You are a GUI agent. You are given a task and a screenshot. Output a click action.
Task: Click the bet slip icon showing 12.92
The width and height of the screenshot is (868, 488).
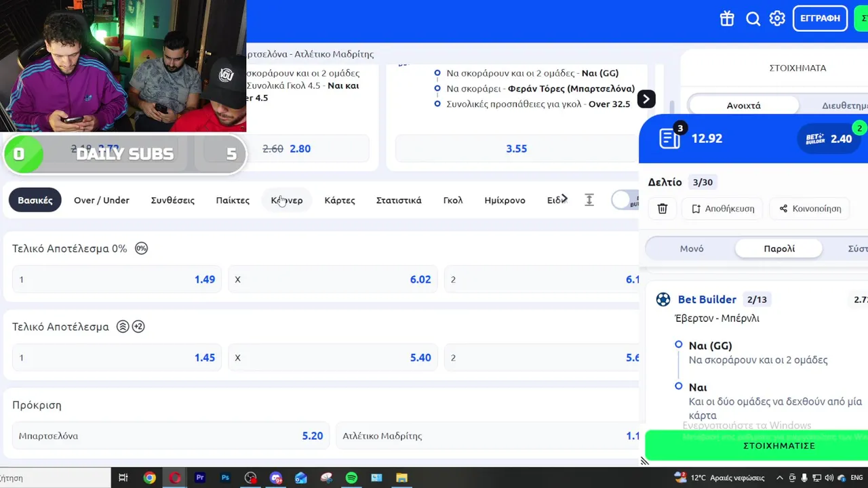click(x=670, y=138)
